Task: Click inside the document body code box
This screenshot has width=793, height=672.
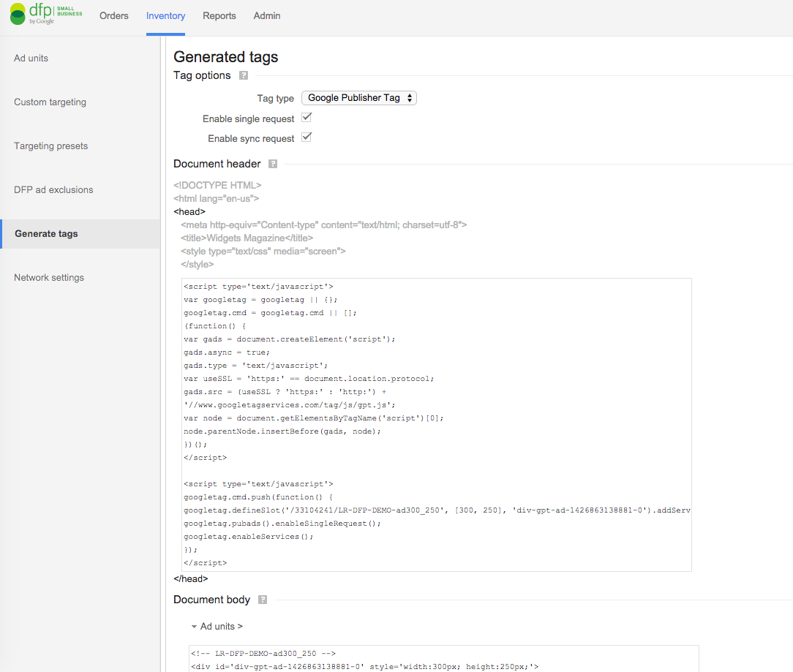Action: point(443,659)
